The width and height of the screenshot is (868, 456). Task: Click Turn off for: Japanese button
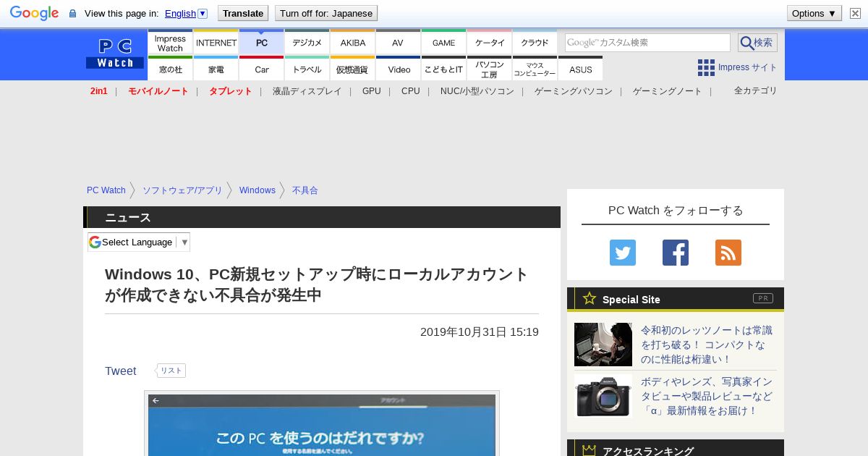click(326, 13)
